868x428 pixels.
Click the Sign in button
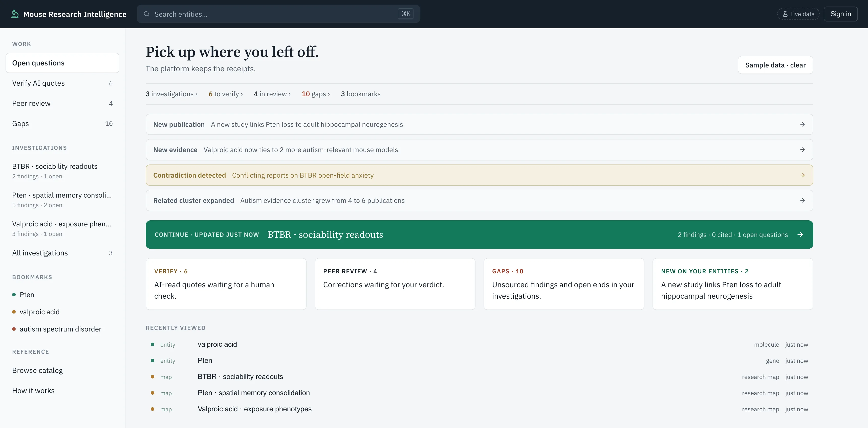[x=840, y=14]
